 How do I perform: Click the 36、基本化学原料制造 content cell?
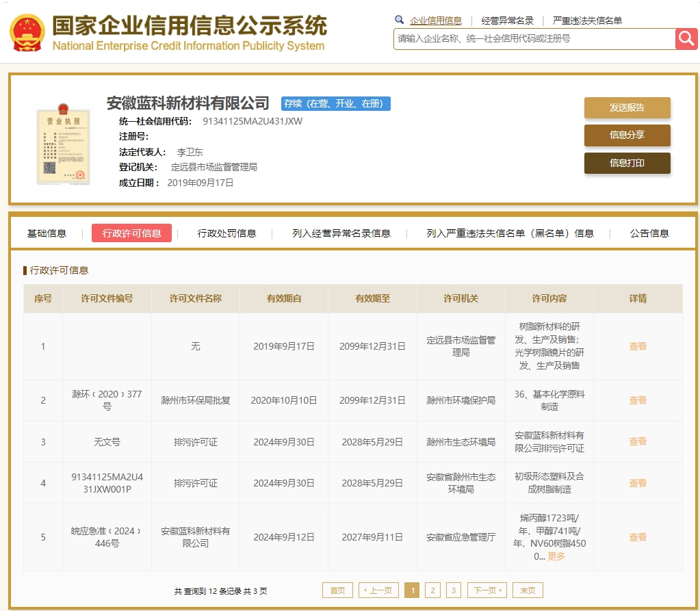[549, 400]
